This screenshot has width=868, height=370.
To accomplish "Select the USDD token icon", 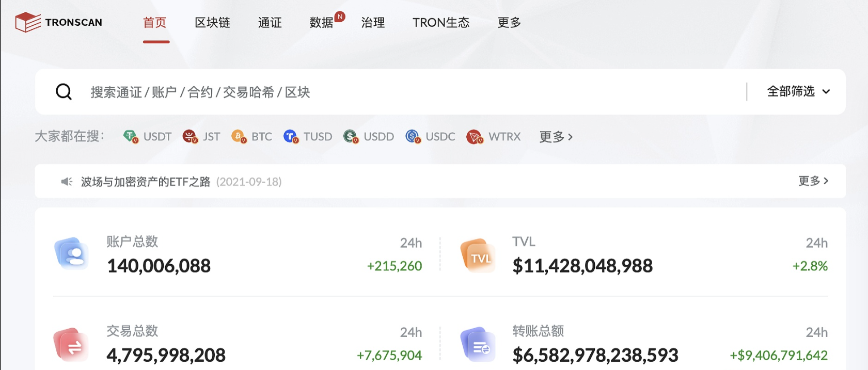I will click(351, 137).
